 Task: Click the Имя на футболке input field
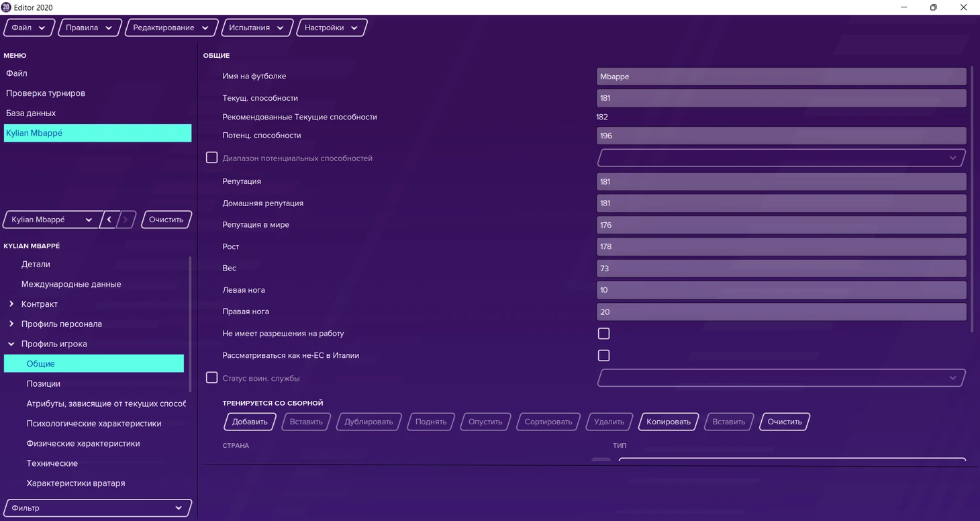pyautogui.click(x=781, y=77)
